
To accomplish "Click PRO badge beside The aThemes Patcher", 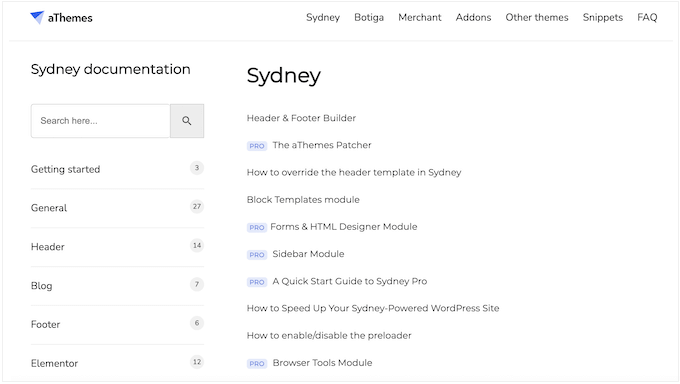I will (x=257, y=146).
